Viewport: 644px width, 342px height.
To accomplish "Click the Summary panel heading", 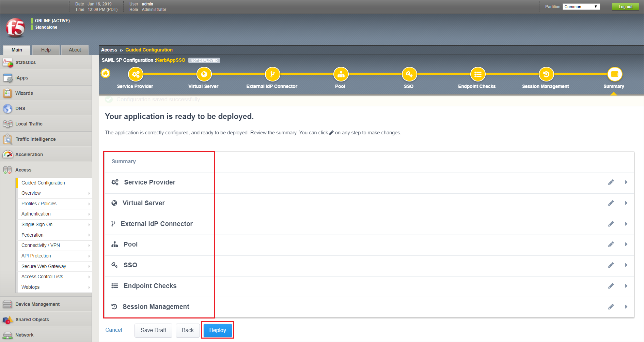I will (124, 161).
